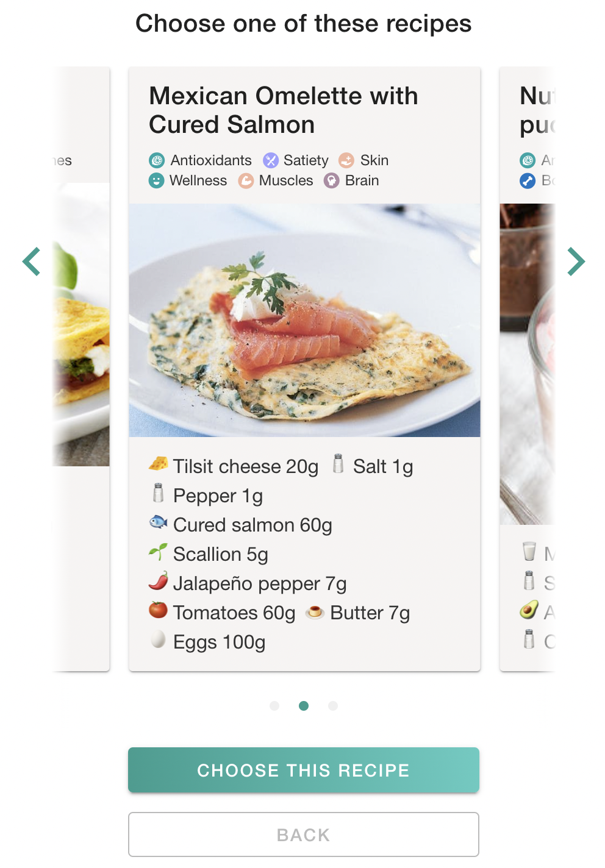605x868 pixels.
Task: Select the partially visible pudding recipe card
Action: 528,369
